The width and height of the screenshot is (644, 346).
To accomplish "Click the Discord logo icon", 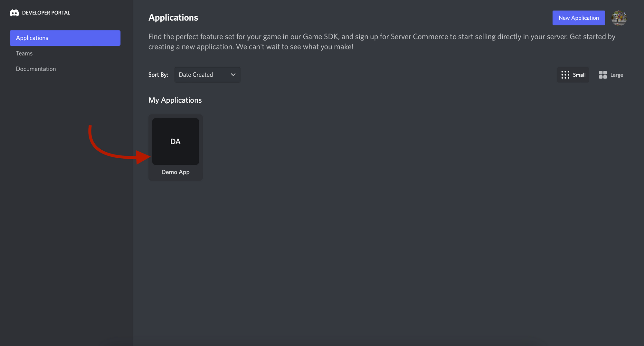I will 14,13.
